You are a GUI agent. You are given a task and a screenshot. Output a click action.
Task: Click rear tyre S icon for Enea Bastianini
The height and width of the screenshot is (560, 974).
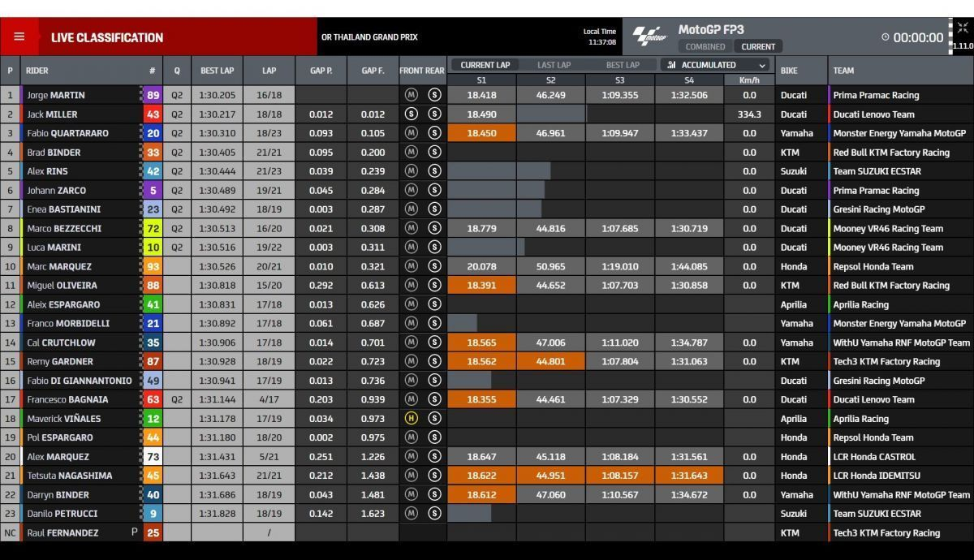click(x=434, y=209)
